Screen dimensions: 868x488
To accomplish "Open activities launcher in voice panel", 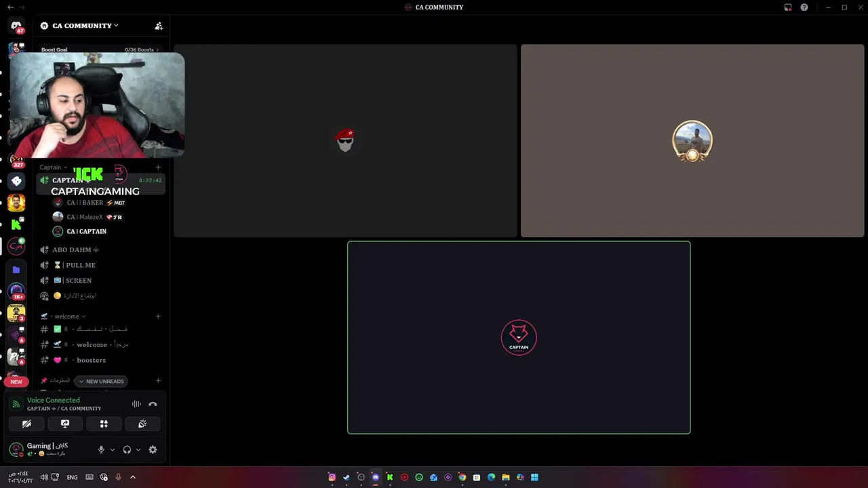I will click(x=104, y=424).
